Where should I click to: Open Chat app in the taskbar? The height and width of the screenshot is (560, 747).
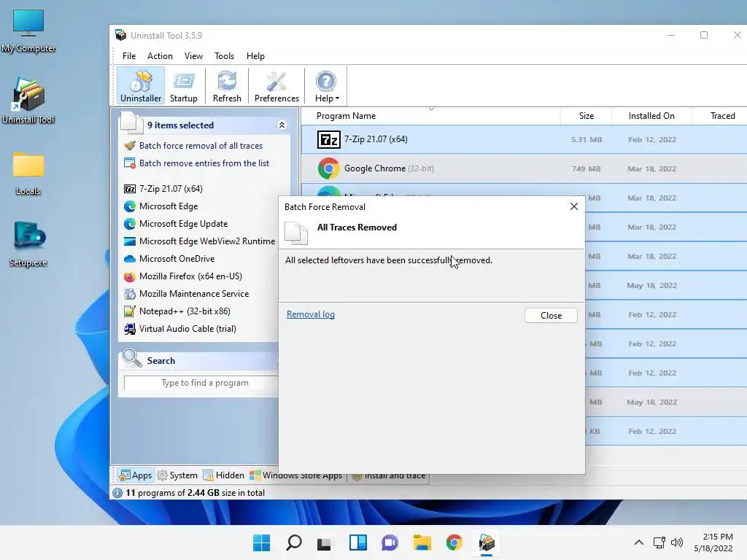click(x=390, y=542)
